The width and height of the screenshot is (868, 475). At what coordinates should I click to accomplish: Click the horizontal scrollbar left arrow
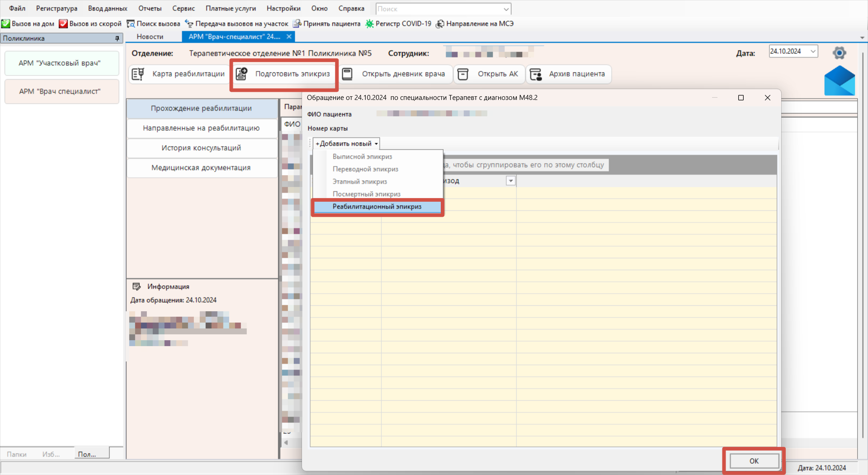pos(286,442)
